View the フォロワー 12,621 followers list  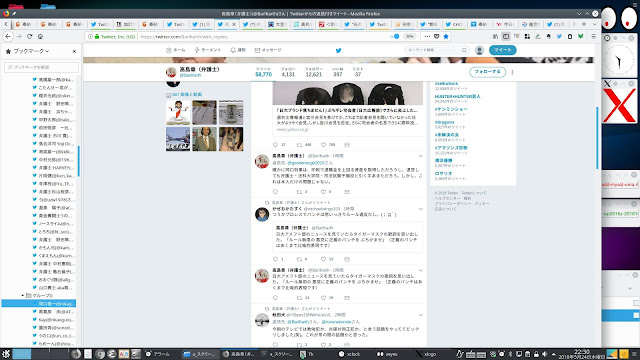(313, 72)
